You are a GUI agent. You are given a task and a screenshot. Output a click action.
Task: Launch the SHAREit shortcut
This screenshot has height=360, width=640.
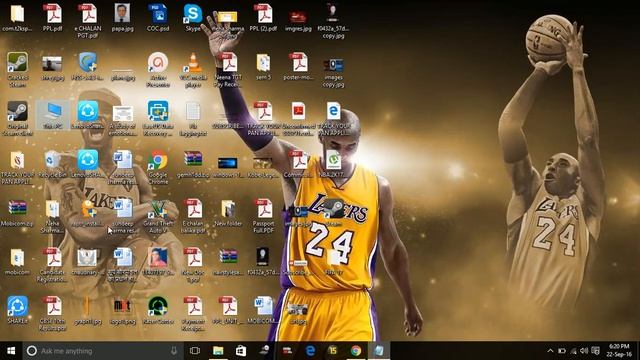point(17,311)
